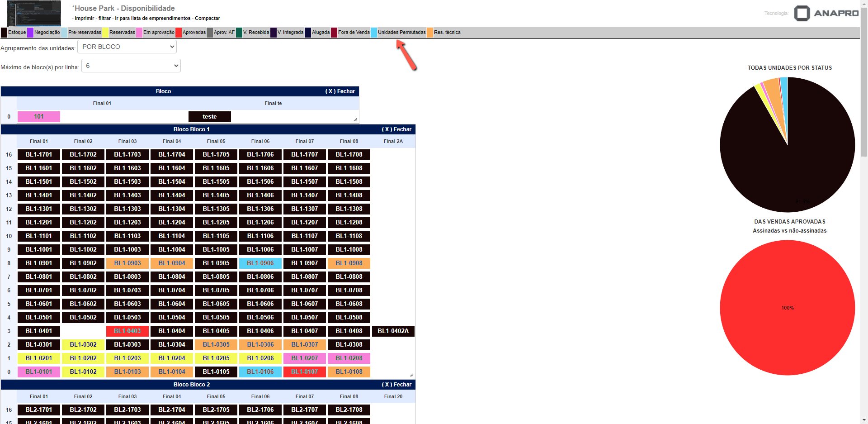Open the Agrupamento das unidades dropdown
Viewport: 868px width, 424px height.
127,47
